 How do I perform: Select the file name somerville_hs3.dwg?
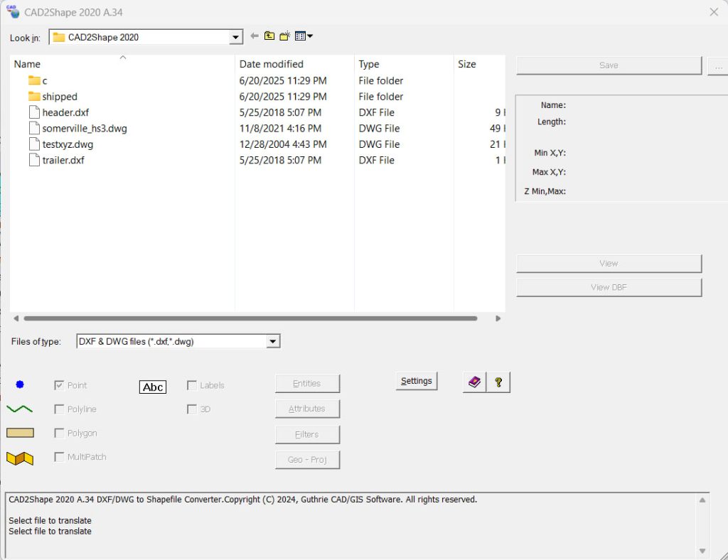85,129
